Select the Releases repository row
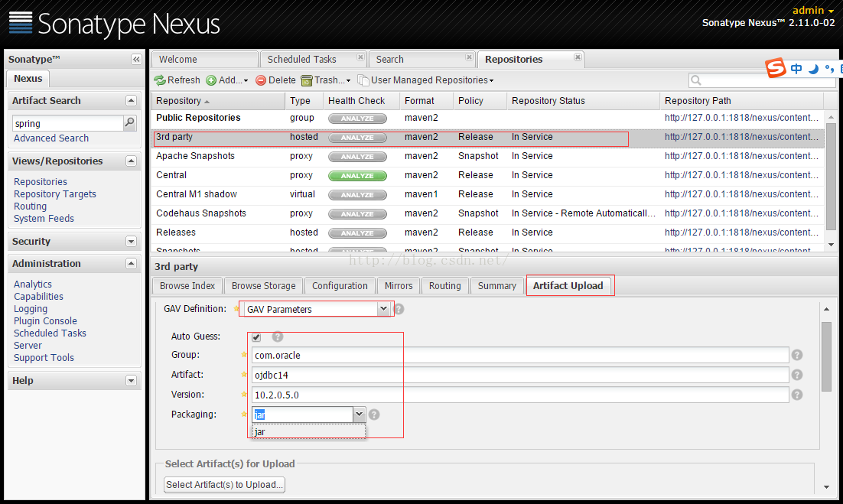843x504 pixels. pyautogui.click(x=487, y=232)
